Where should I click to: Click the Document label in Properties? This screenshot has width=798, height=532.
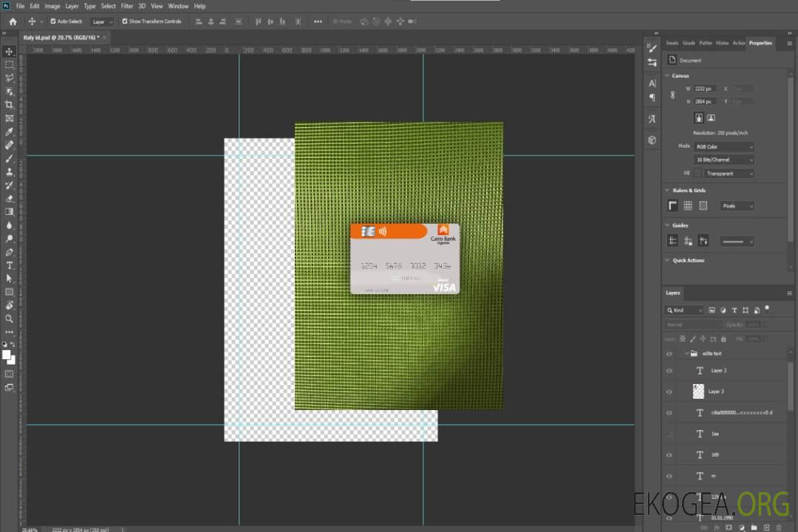690,61
